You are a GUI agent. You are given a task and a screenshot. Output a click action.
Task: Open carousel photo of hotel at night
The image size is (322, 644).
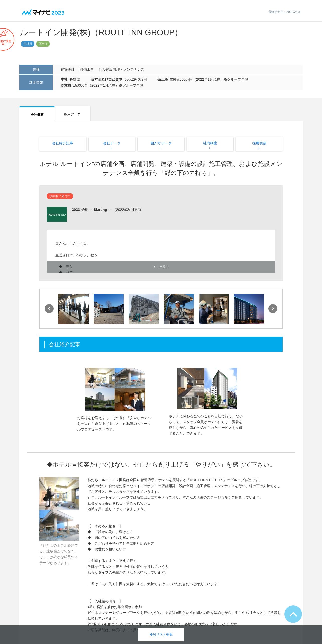coord(249,309)
